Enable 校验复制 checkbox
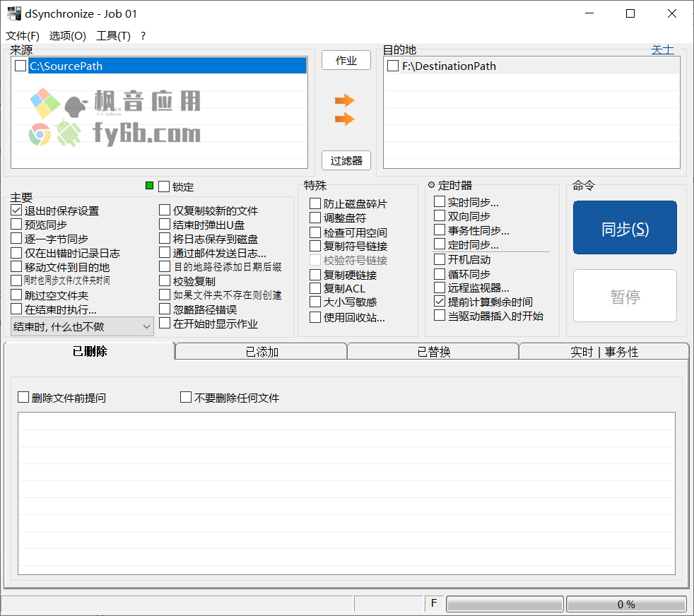This screenshot has height=616, width=694. [x=165, y=280]
